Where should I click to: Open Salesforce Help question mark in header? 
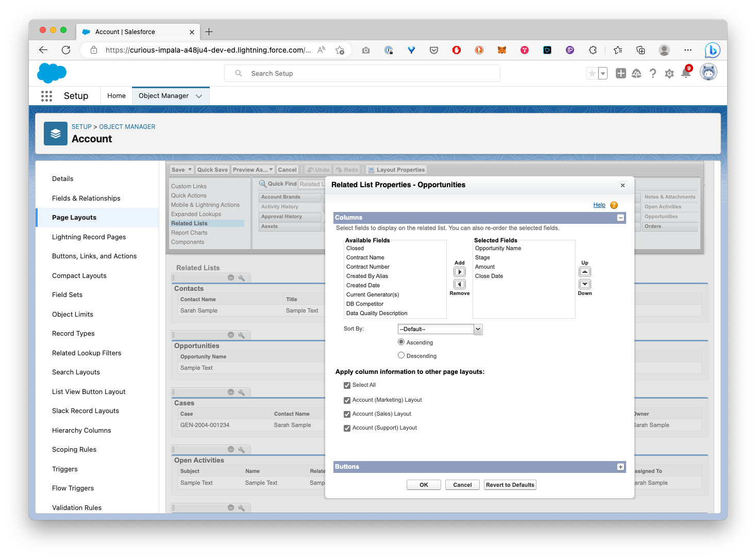(653, 74)
